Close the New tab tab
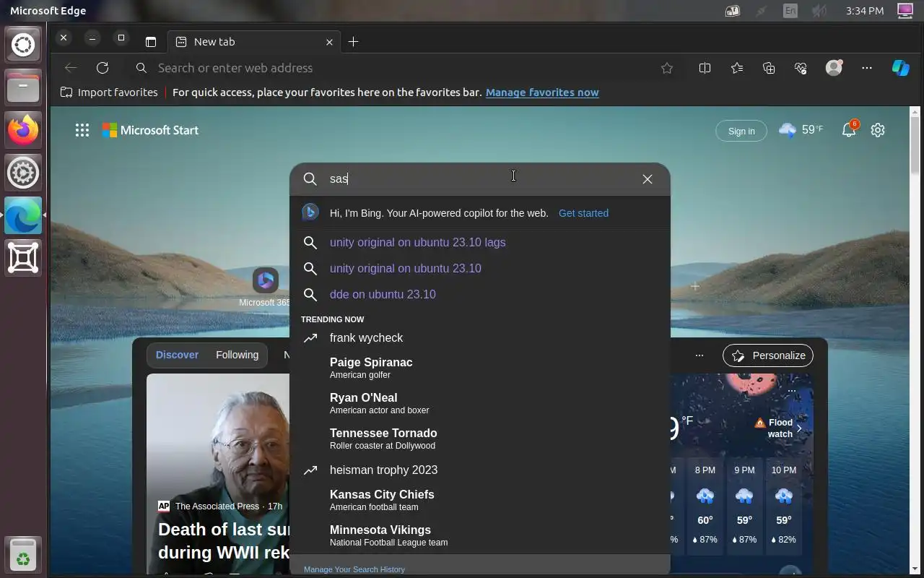This screenshot has height=578, width=924. pyautogui.click(x=329, y=42)
